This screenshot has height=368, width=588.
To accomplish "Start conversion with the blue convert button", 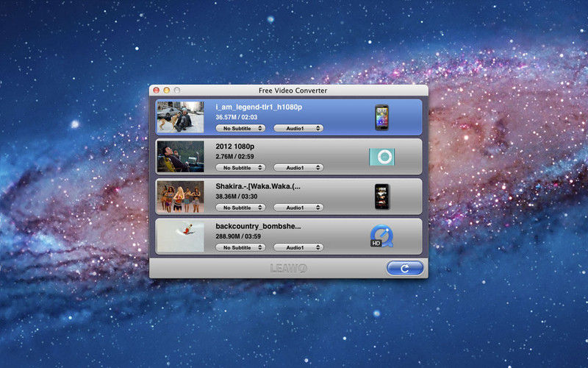I will tap(405, 269).
